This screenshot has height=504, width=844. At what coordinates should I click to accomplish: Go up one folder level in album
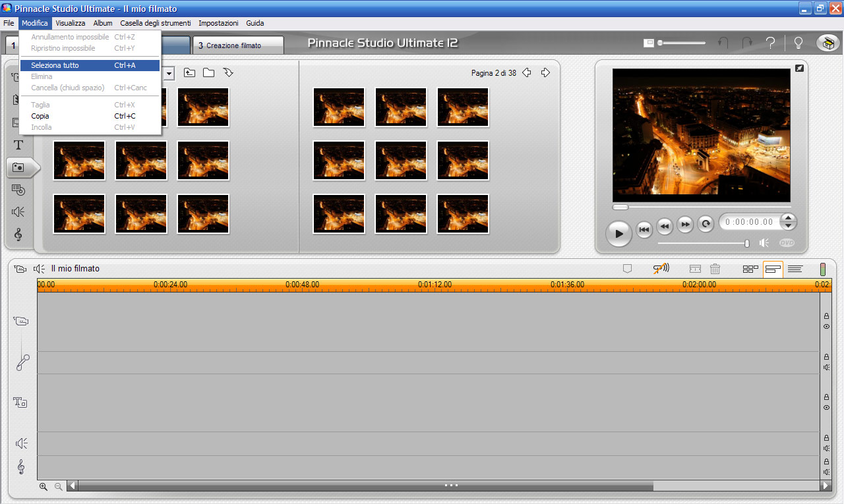189,72
